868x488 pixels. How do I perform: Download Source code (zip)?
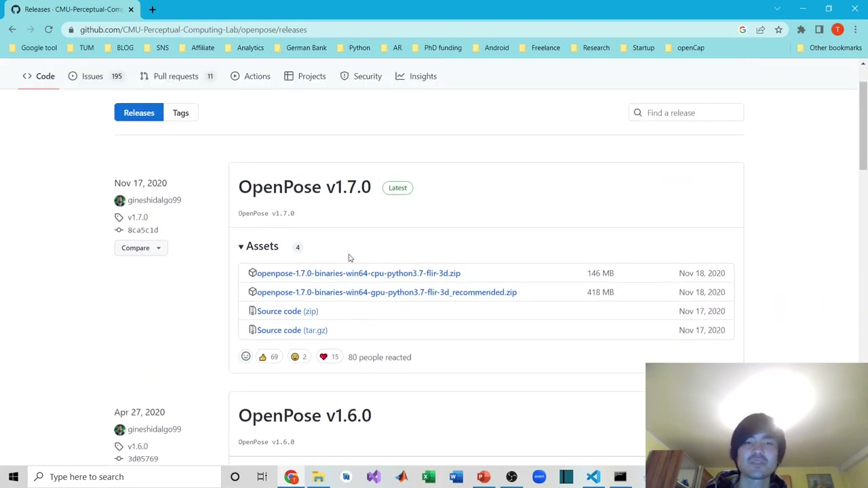[288, 311]
